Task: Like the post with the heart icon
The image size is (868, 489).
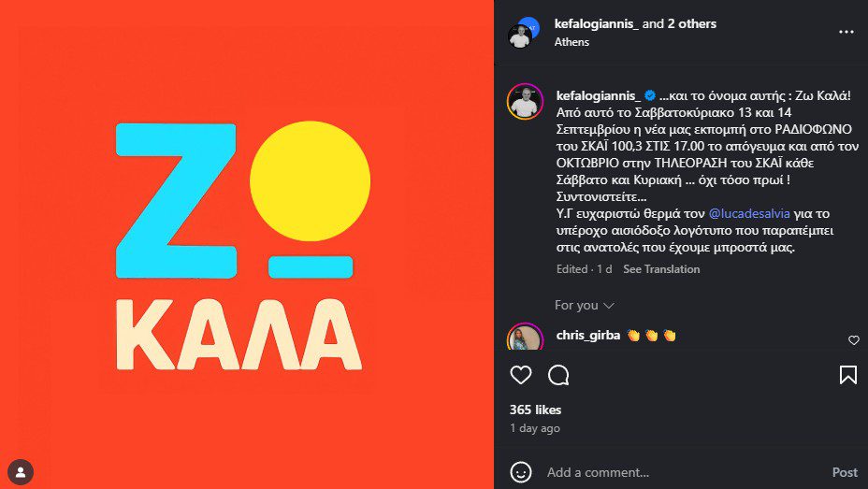Action: coord(521,375)
